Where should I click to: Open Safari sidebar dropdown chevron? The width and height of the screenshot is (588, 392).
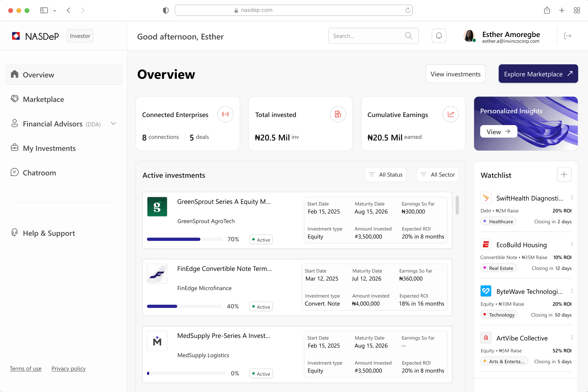tap(55, 11)
